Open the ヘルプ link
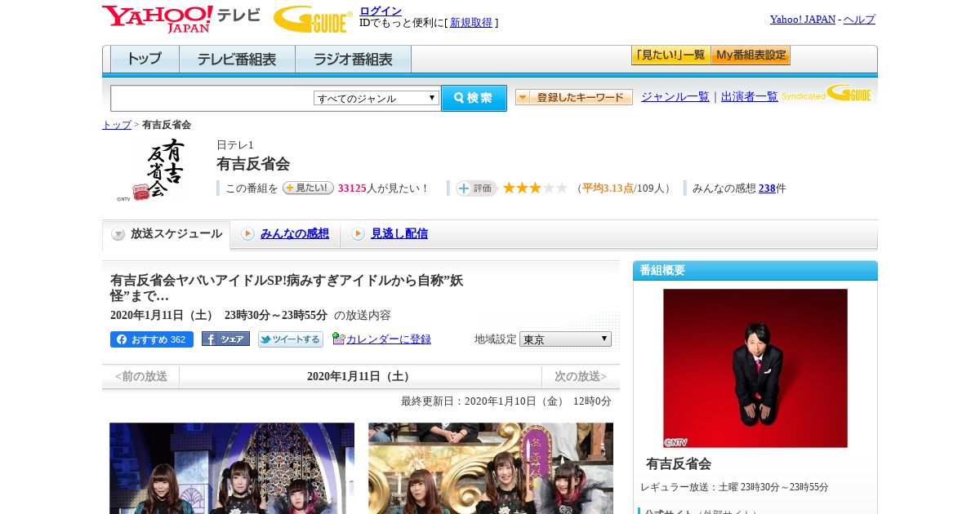The width and height of the screenshot is (980, 514). (x=859, y=20)
